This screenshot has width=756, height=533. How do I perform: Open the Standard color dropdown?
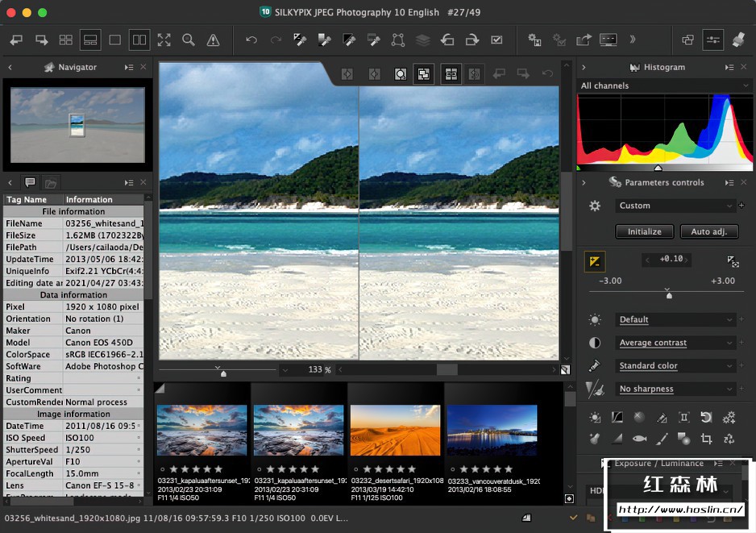675,366
